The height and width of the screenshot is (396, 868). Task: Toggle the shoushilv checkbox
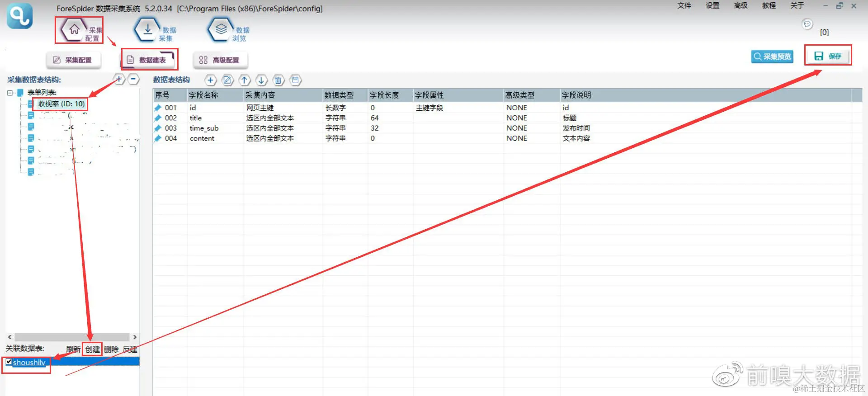click(x=9, y=362)
